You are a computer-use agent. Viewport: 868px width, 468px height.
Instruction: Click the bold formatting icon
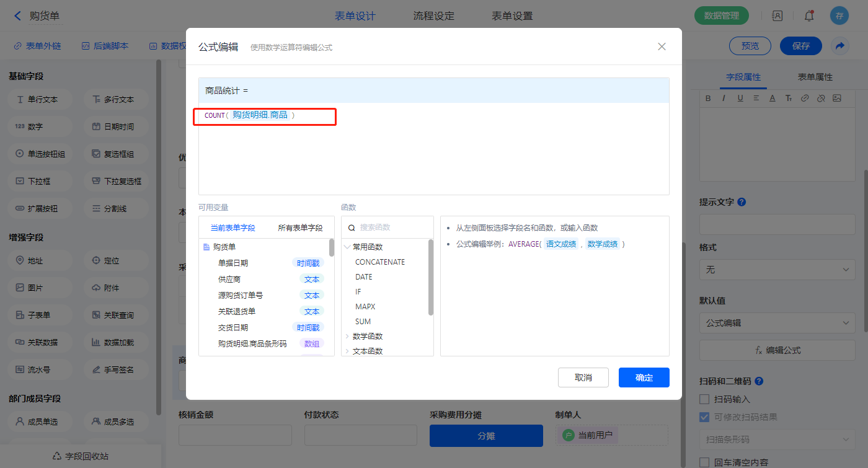[709, 98]
